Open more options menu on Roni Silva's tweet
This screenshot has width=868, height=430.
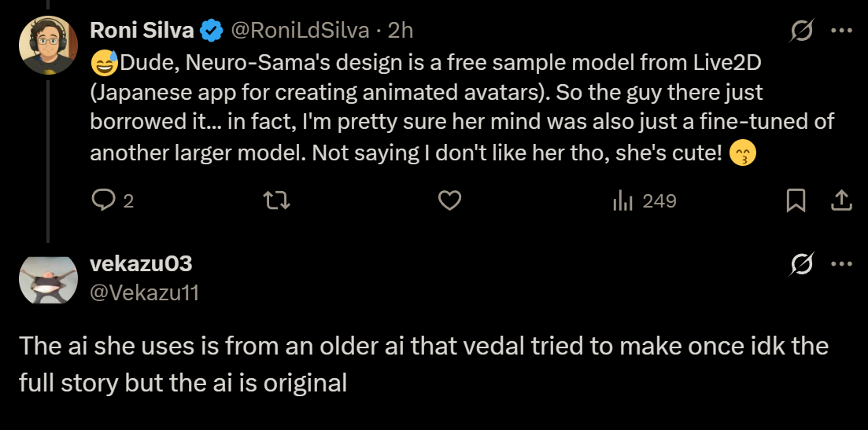pos(842,31)
